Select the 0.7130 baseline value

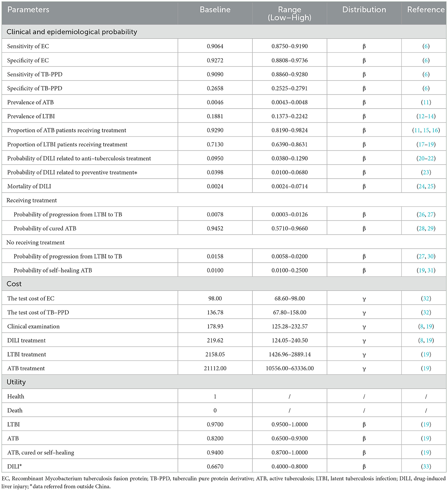coord(215,144)
